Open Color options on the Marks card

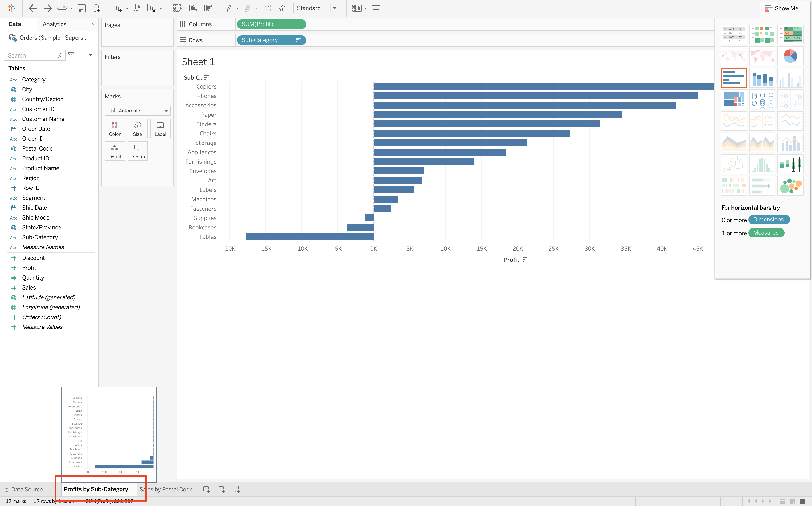coord(114,128)
